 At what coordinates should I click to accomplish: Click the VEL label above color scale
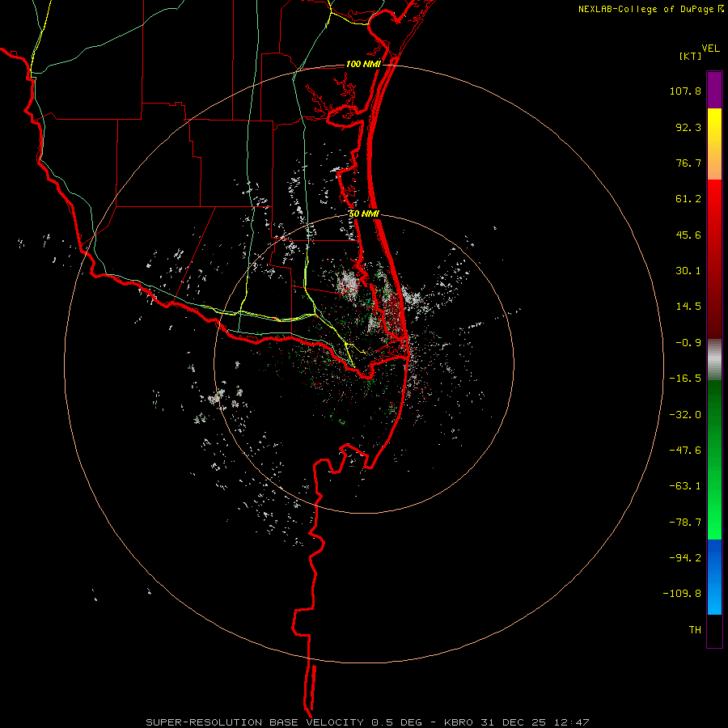710,49
